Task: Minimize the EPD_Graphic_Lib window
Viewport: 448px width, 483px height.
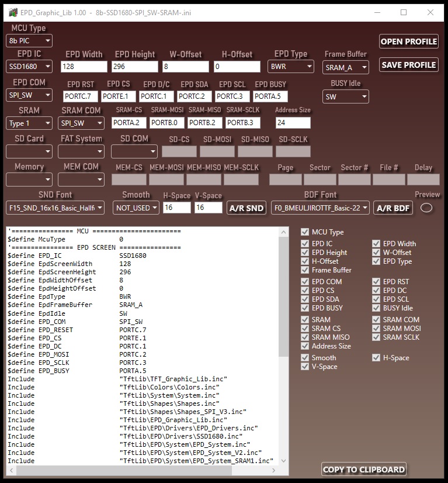Action: (x=377, y=12)
